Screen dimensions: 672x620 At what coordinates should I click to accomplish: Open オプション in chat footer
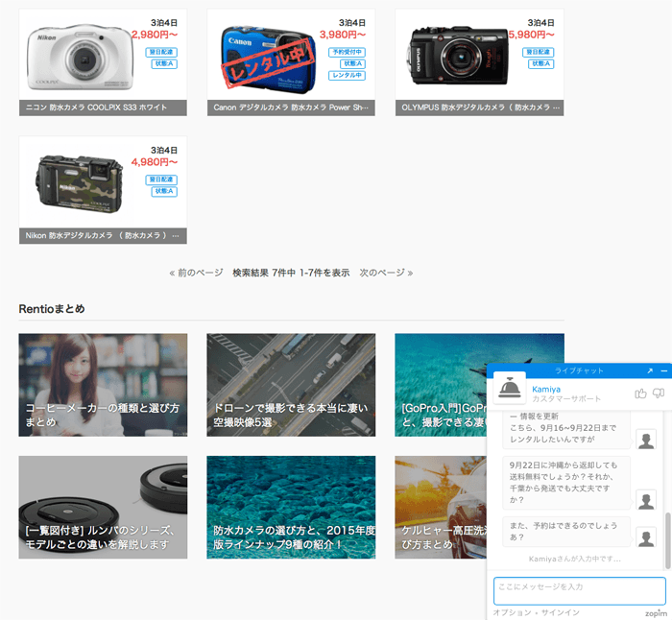tap(512, 612)
